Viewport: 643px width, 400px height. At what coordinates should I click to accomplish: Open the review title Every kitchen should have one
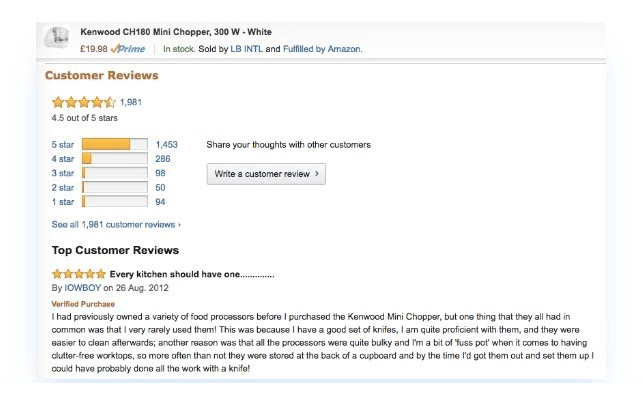click(191, 273)
